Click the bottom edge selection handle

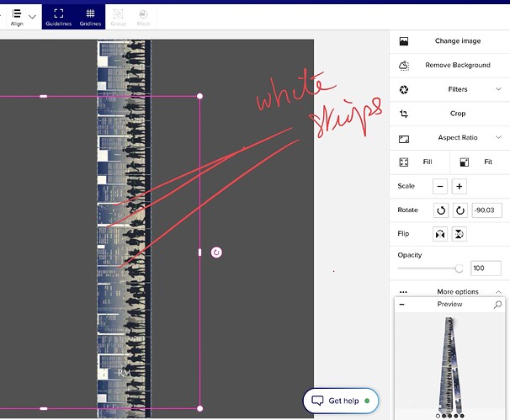coord(43,408)
